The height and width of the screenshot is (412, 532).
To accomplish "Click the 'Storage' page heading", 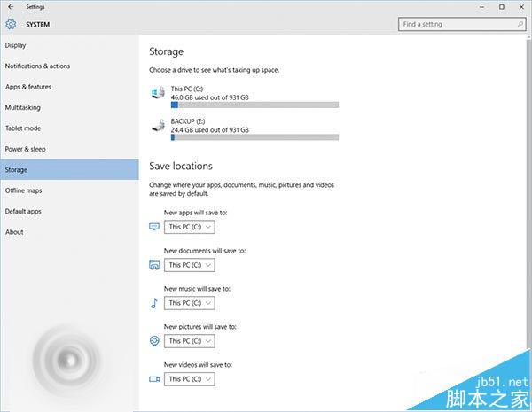I will [167, 51].
